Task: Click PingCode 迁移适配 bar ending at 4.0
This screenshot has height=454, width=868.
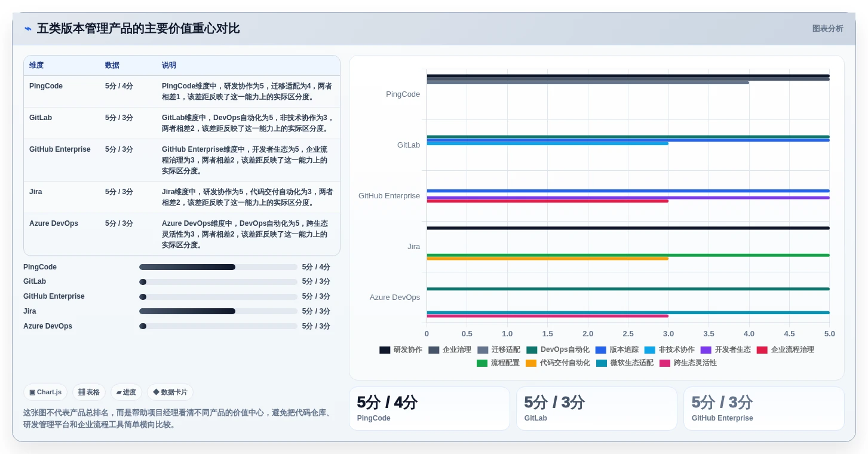Action: pos(588,83)
